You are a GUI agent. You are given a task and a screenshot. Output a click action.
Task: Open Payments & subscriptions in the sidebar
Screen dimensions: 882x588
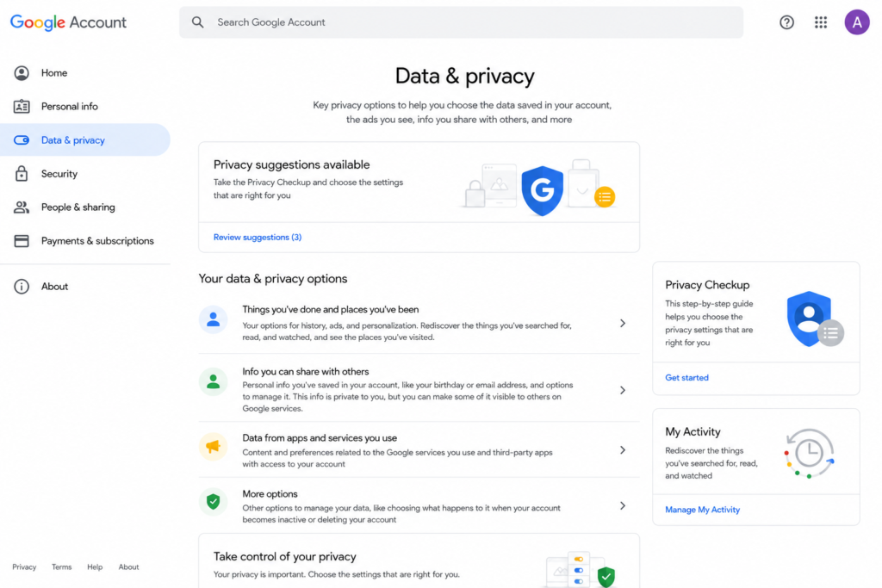coord(85,240)
